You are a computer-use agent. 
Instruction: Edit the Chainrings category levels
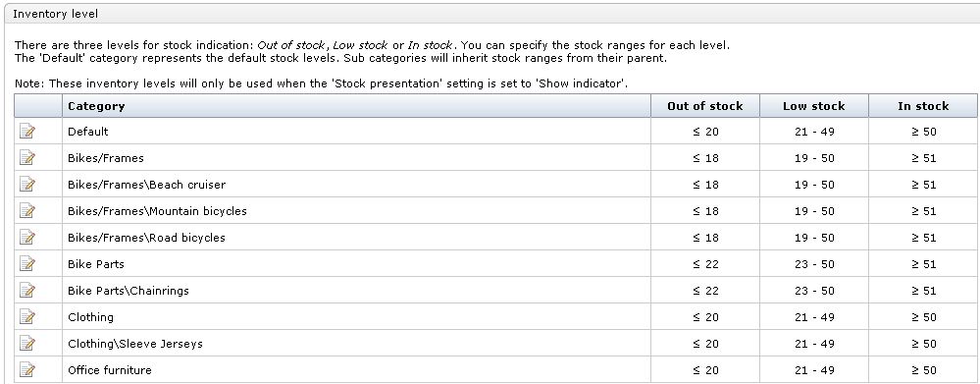27,290
